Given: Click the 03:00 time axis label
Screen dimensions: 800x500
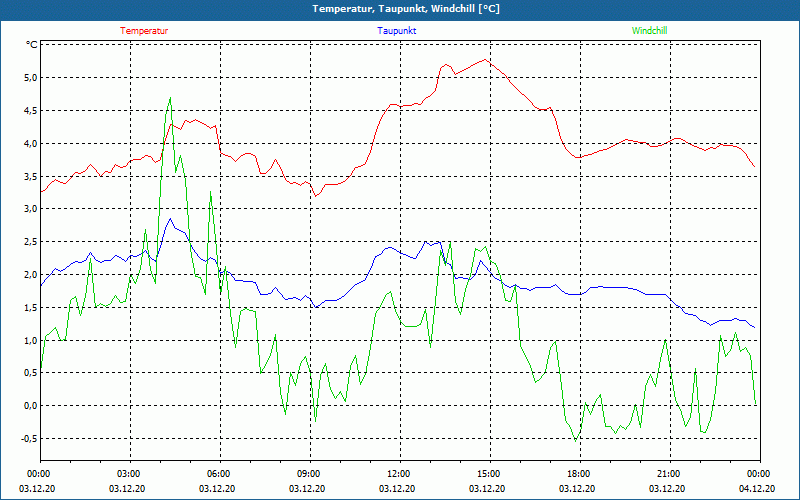Looking at the screenshot, I should coord(128,474).
